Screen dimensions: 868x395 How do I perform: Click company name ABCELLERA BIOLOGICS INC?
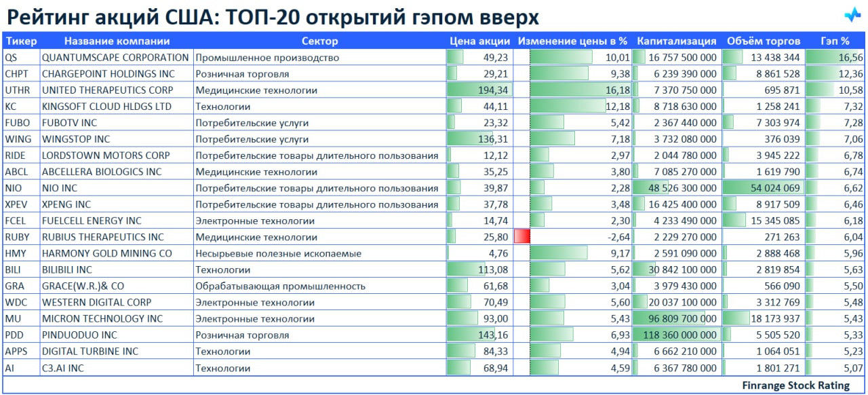click(102, 172)
